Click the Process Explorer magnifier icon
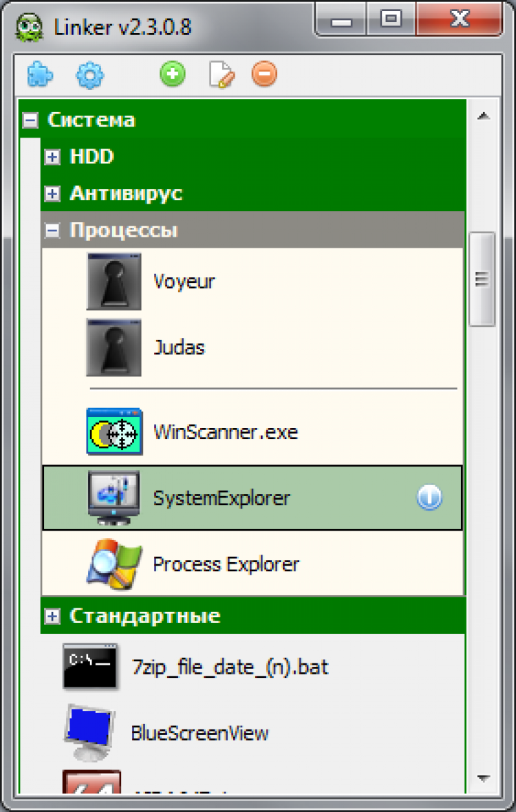 tap(114, 564)
